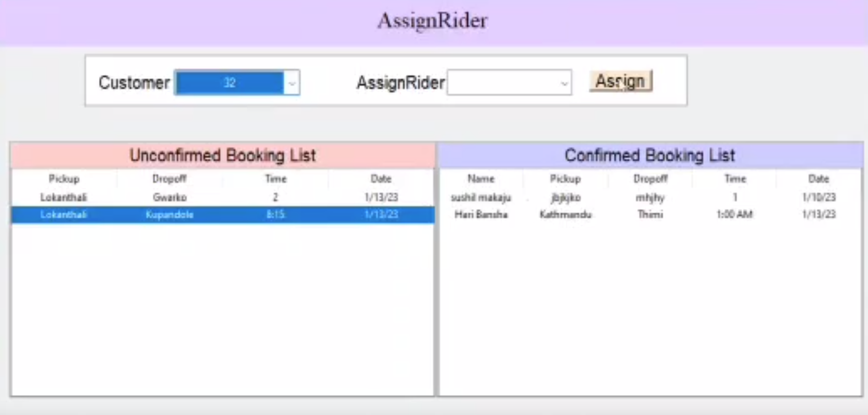
Task: Click the Pickup column header in unconfirmed list
Action: tap(64, 179)
